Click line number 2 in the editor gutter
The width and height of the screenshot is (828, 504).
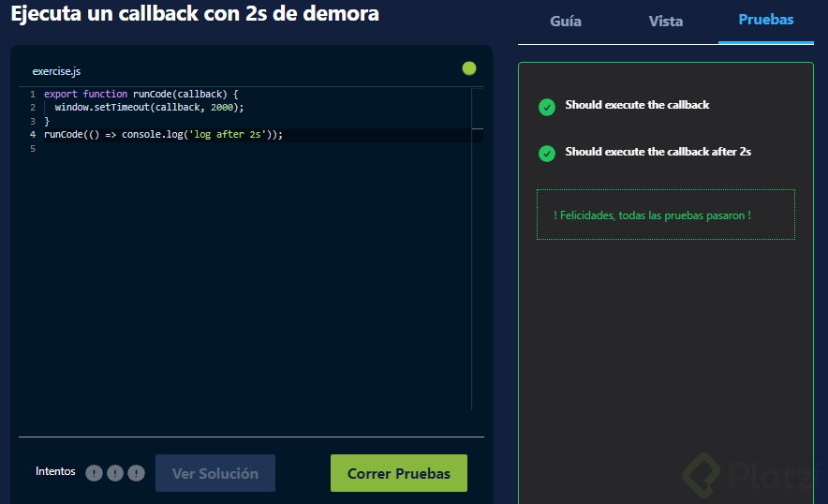click(x=33, y=107)
